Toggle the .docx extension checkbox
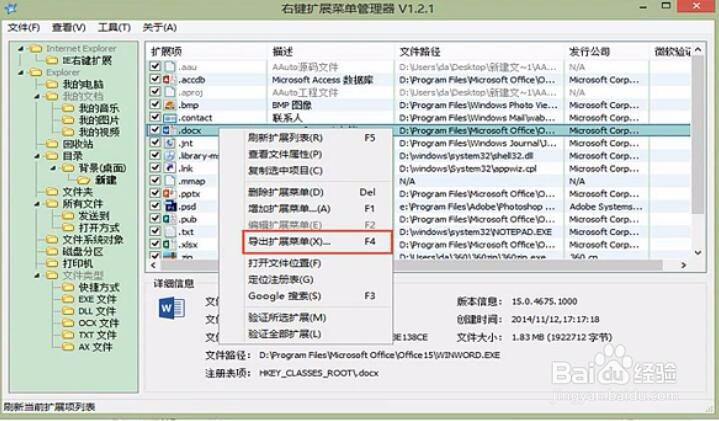 [155, 130]
